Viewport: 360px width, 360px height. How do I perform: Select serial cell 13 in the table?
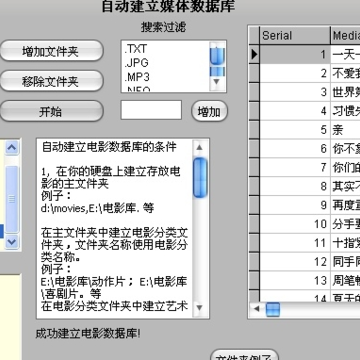pos(295,281)
